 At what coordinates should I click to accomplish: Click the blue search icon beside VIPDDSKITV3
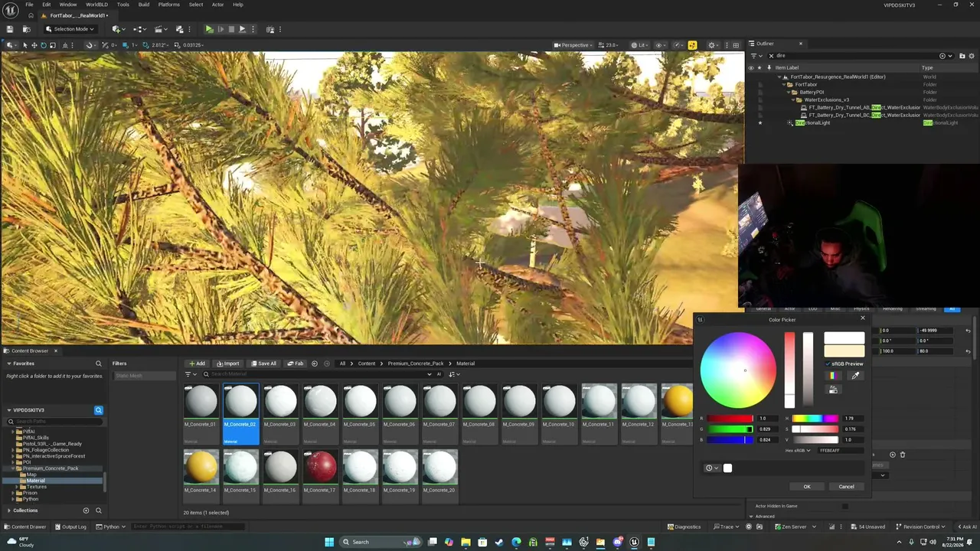click(x=98, y=410)
